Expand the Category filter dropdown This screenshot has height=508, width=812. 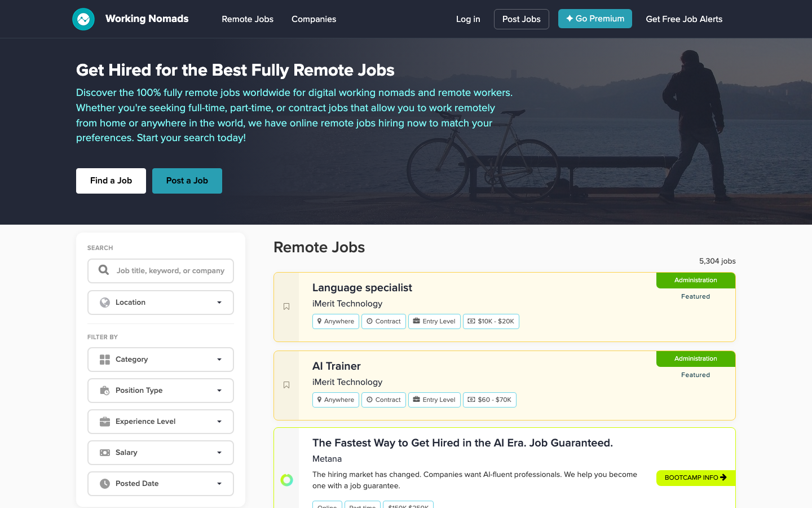point(161,360)
